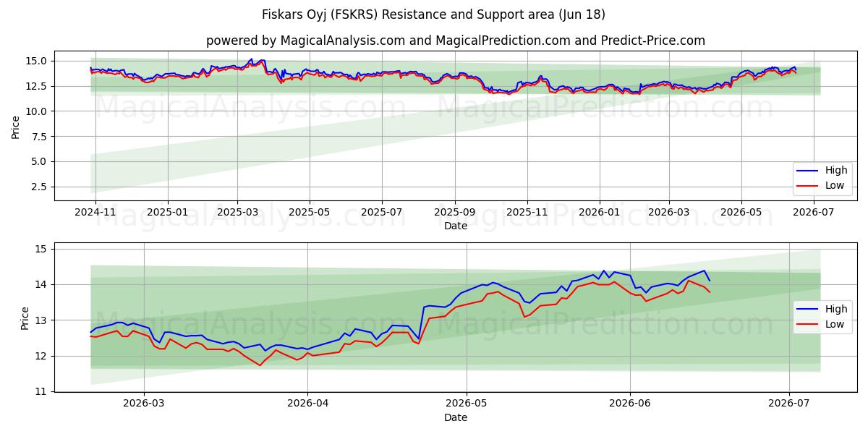This screenshot has height=434, width=868.
Task: Click the 2025-05 date tick label
Action: 310,212
